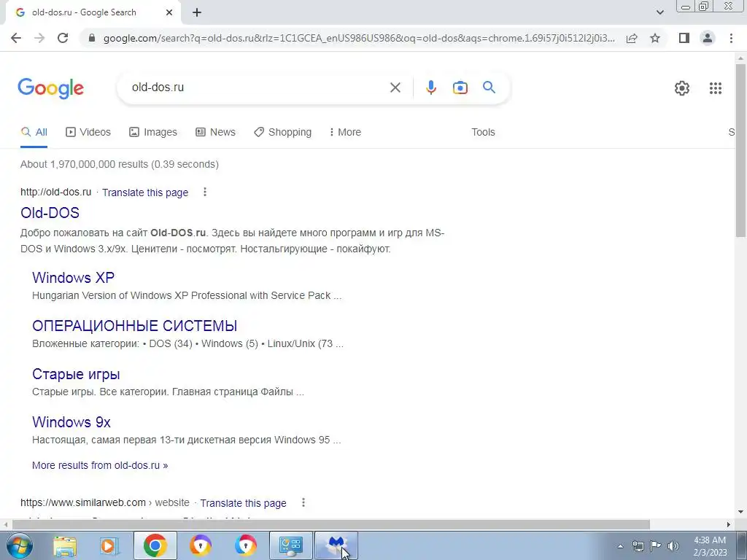Open the Старые игры sitelink

tap(76, 374)
